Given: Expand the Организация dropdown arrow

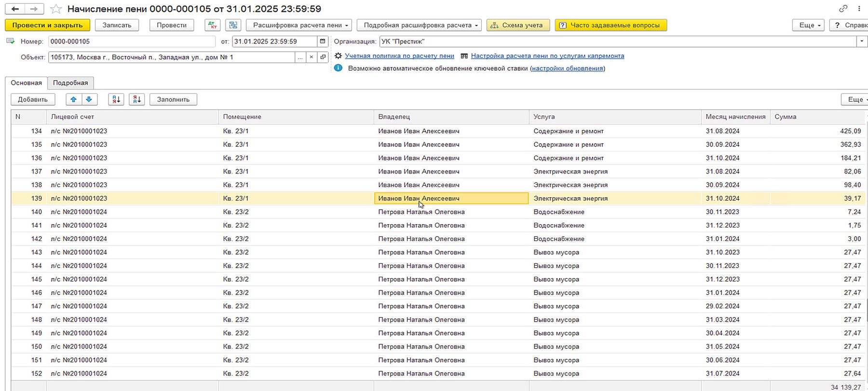Looking at the screenshot, I should tap(862, 41).
